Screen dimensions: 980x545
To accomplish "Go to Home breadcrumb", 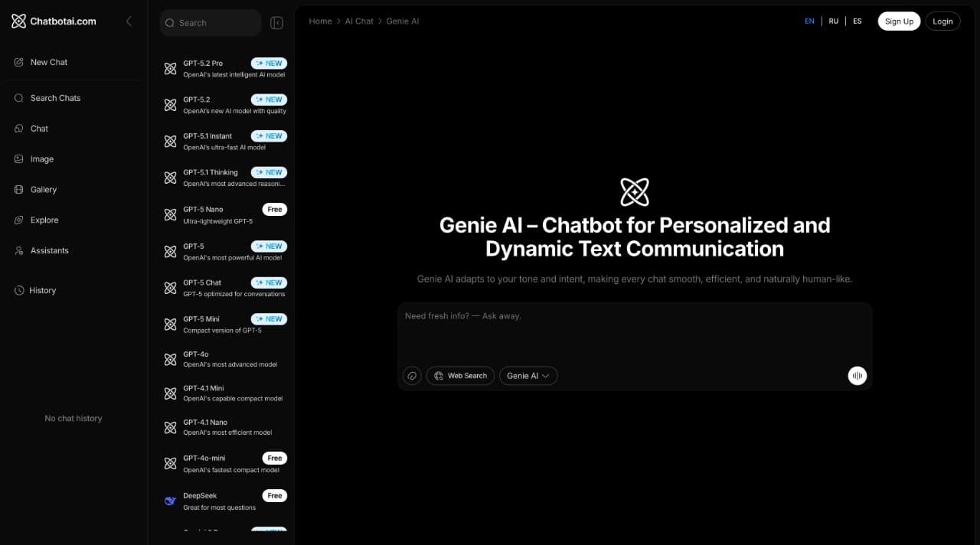I will (x=320, y=21).
